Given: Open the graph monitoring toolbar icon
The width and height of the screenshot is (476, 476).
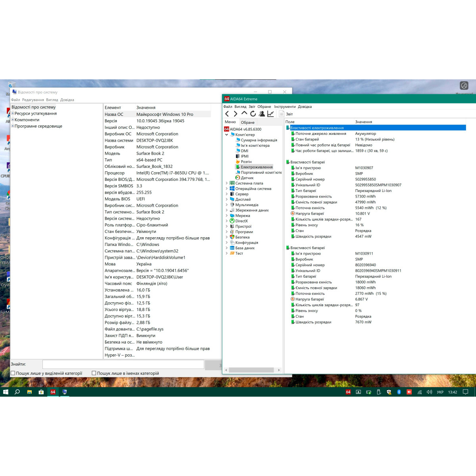Looking at the screenshot, I should pos(271,114).
